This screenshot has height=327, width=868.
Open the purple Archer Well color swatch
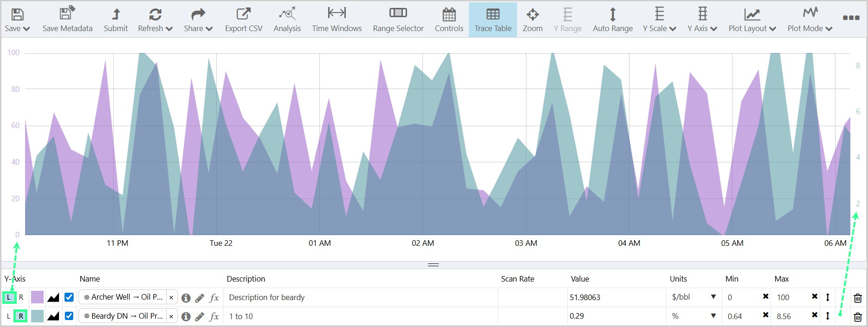(37, 297)
